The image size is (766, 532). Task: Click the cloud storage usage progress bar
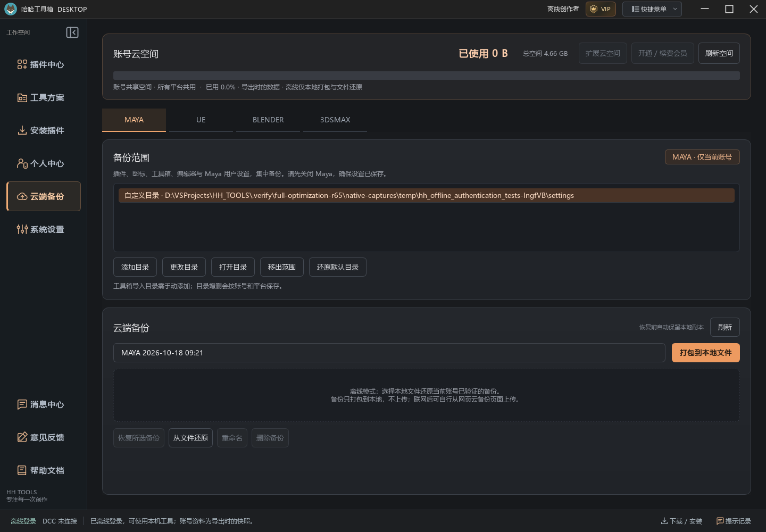click(x=427, y=76)
